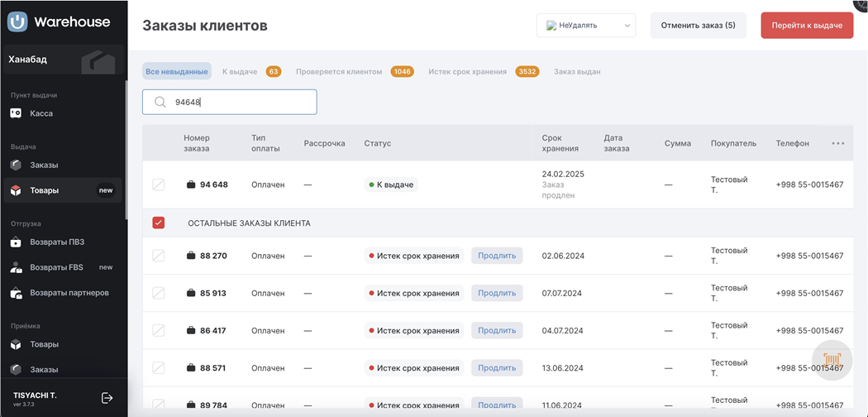This screenshot has width=868, height=417.
Task: Expand the Ханабад warehouse selector
Action: point(62,60)
